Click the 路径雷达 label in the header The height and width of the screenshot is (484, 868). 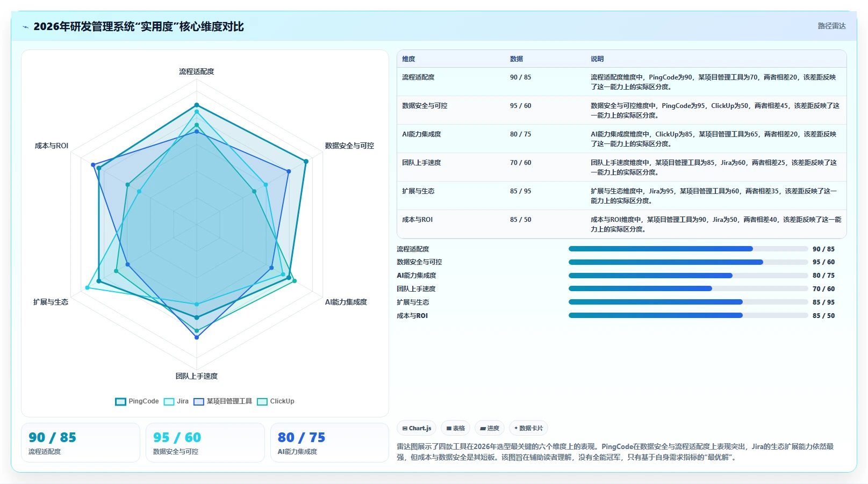tap(831, 26)
